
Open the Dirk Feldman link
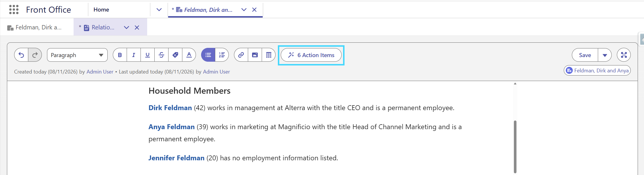point(170,108)
